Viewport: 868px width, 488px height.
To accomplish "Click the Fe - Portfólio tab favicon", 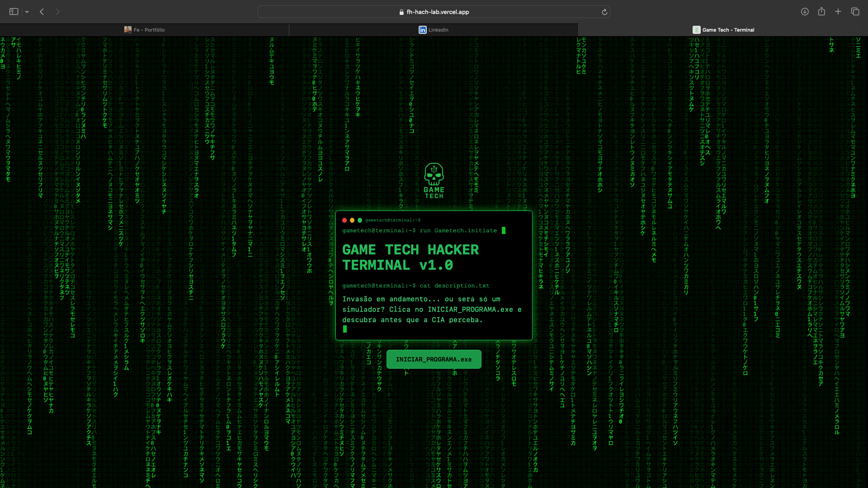I will pos(128,30).
